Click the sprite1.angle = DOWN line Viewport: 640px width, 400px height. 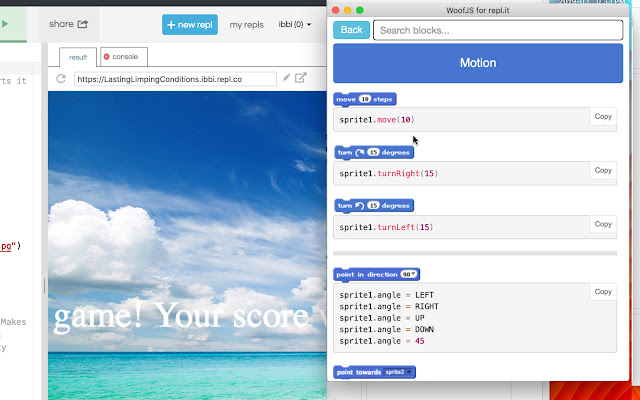pos(387,329)
